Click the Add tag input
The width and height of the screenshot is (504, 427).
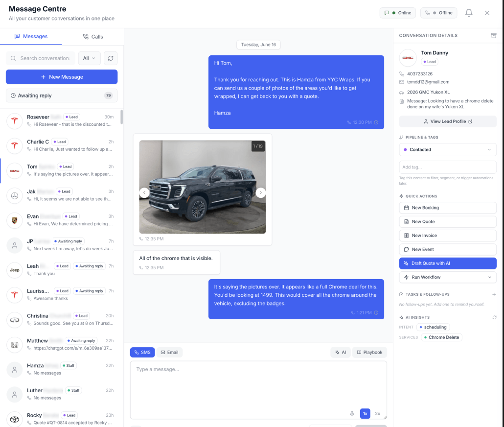[x=448, y=167]
